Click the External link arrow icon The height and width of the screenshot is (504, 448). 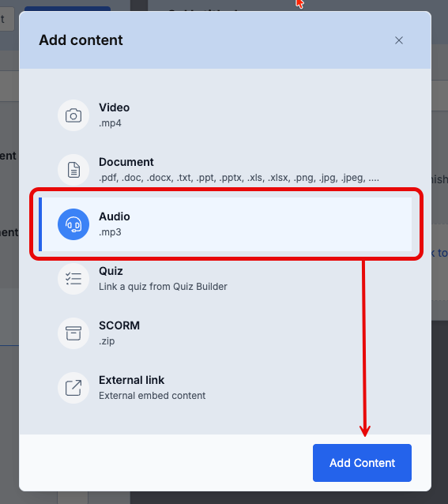coord(73,388)
